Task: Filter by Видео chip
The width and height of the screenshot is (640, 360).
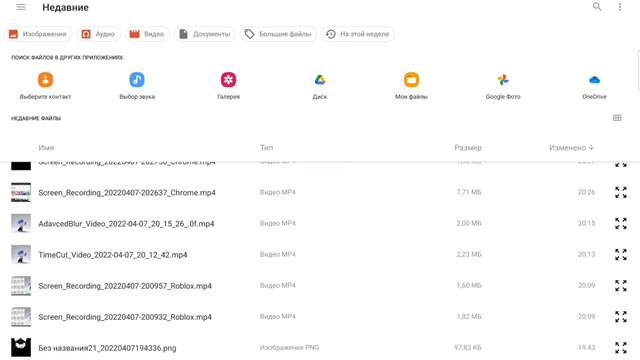Action: click(x=147, y=34)
